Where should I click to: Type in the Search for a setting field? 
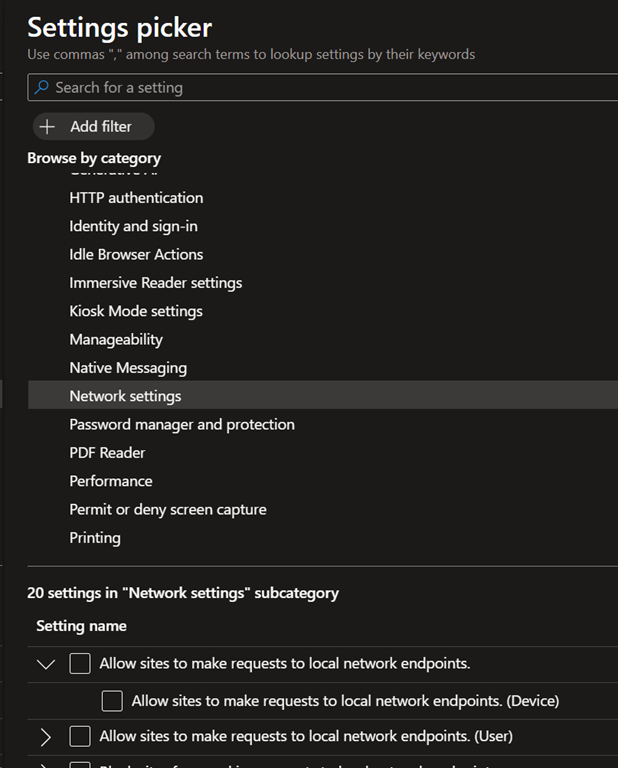330,88
